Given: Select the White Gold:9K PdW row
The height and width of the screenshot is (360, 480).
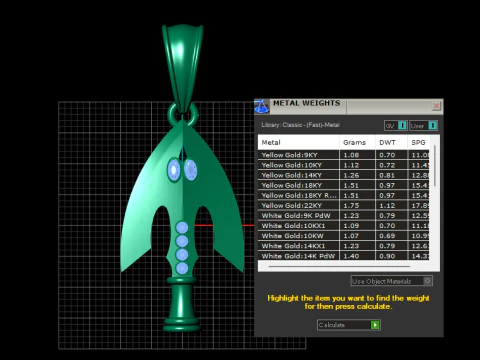Looking at the screenshot, I should click(x=344, y=215).
